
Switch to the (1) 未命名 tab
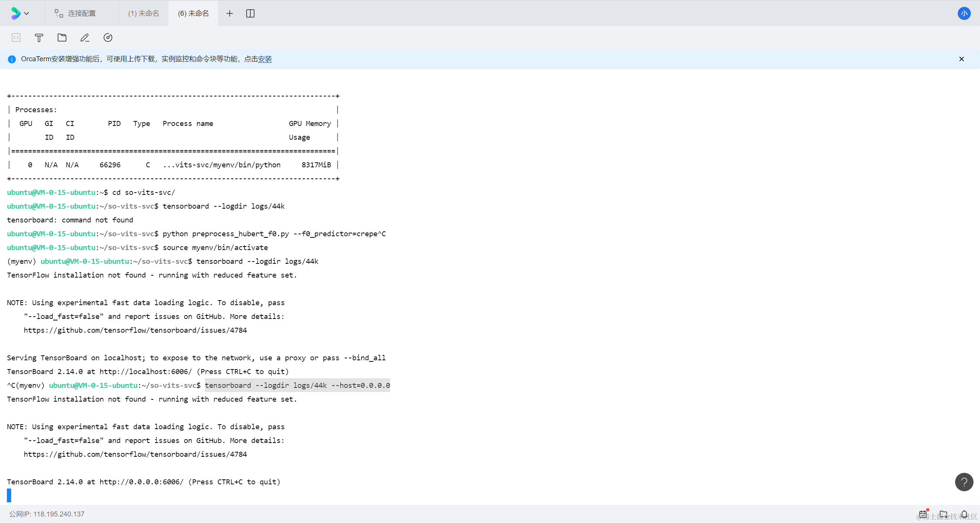tap(144, 13)
